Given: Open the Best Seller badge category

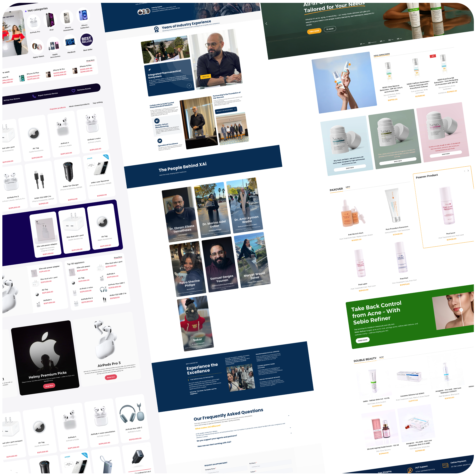Looking at the screenshot, I should coord(86,40).
